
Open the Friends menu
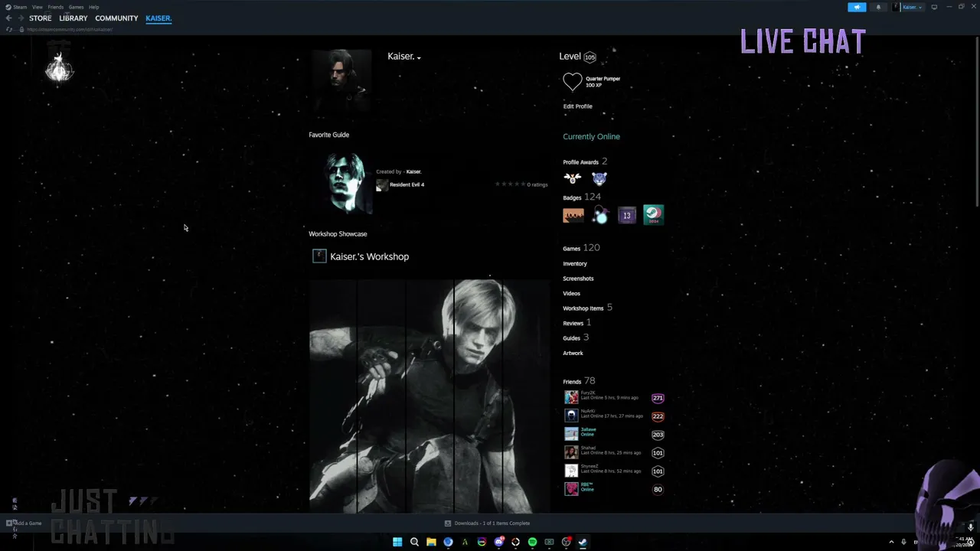point(55,7)
